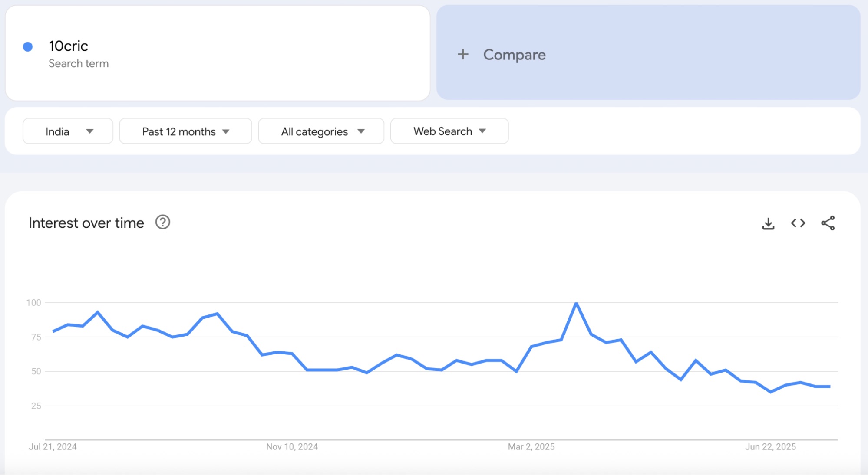868x475 pixels.
Task: Click the 'Search term' label under 10cric
Action: click(79, 64)
